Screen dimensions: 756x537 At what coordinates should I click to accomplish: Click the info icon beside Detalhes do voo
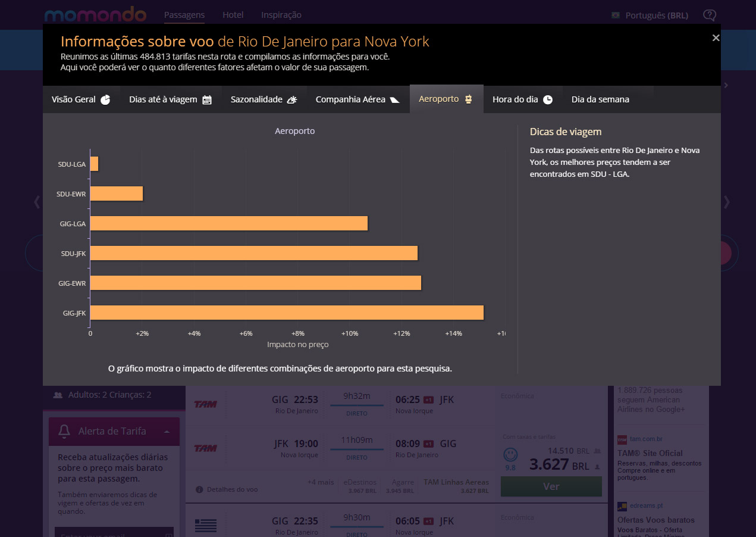click(199, 489)
